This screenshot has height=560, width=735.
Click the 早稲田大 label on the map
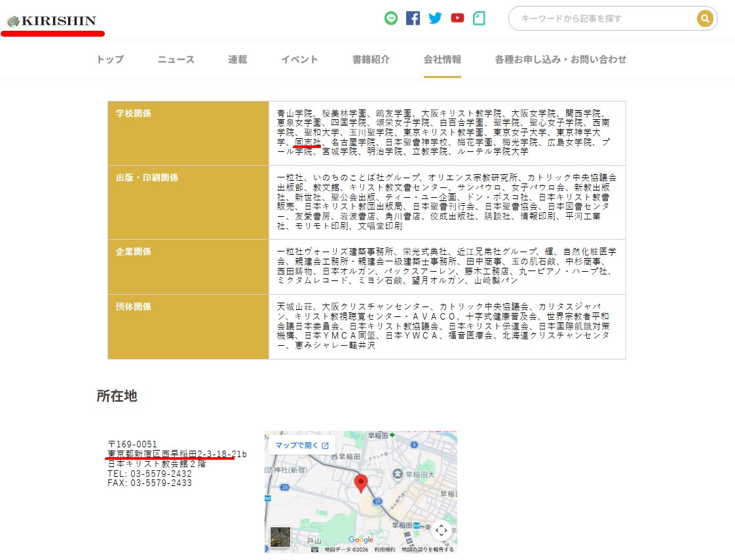click(x=419, y=475)
